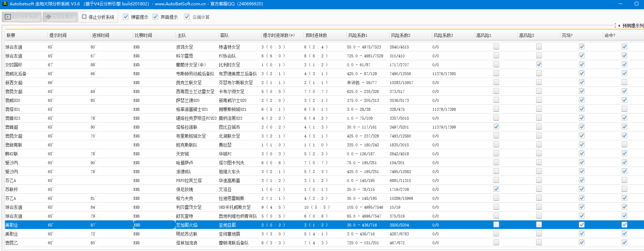Click the 启动分析系统 play button
644x251 pixels.
[x=22, y=17]
